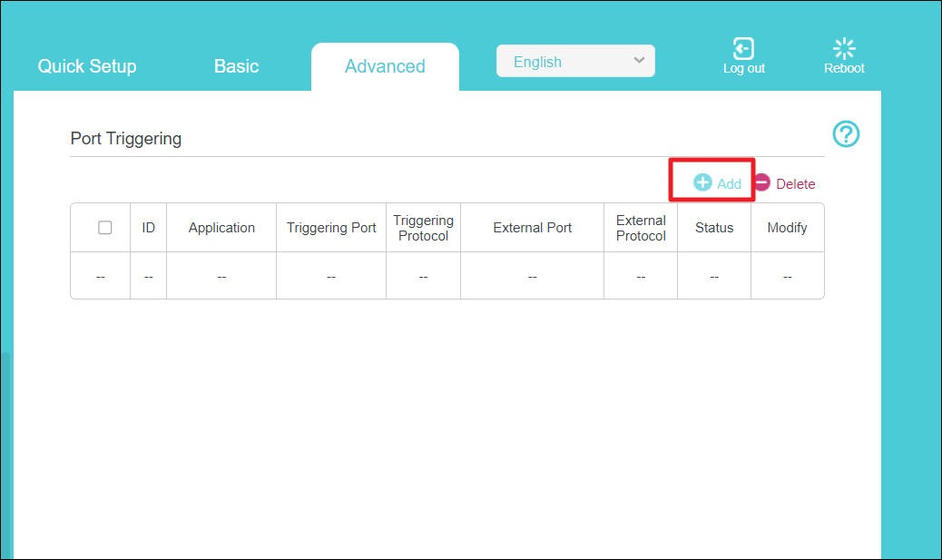Switch to the Quick Setup tab

tap(87, 66)
